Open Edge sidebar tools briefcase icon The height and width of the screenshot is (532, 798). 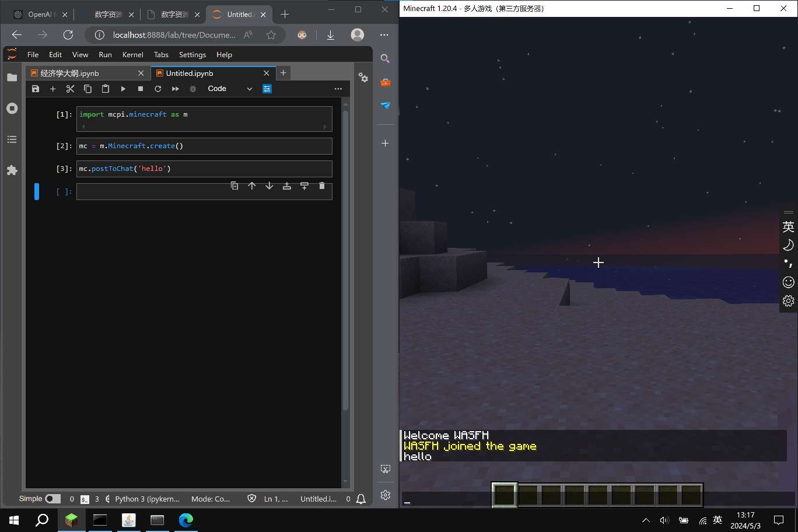tap(385, 82)
